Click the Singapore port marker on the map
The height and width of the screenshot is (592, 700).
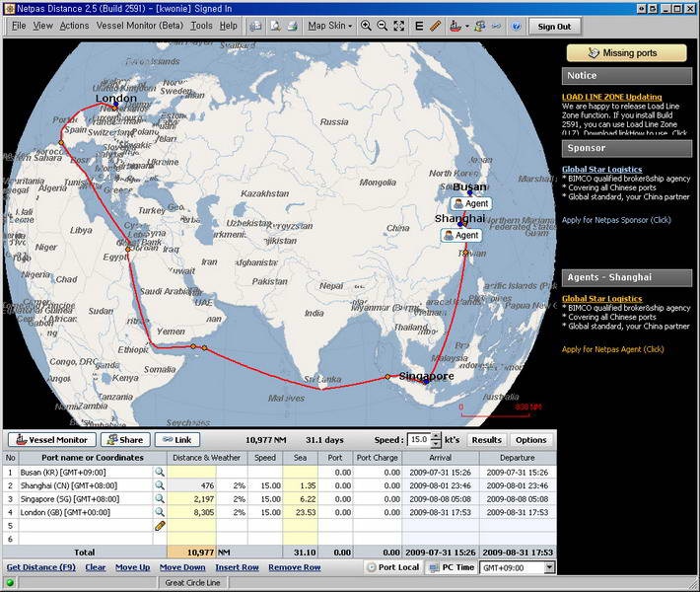(x=426, y=382)
